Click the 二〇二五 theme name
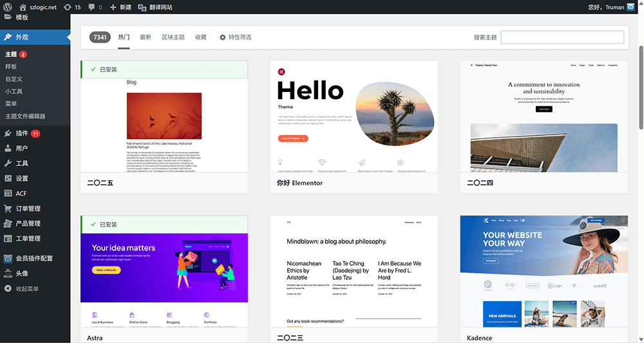Screen dimensions: 644x343 [100, 183]
